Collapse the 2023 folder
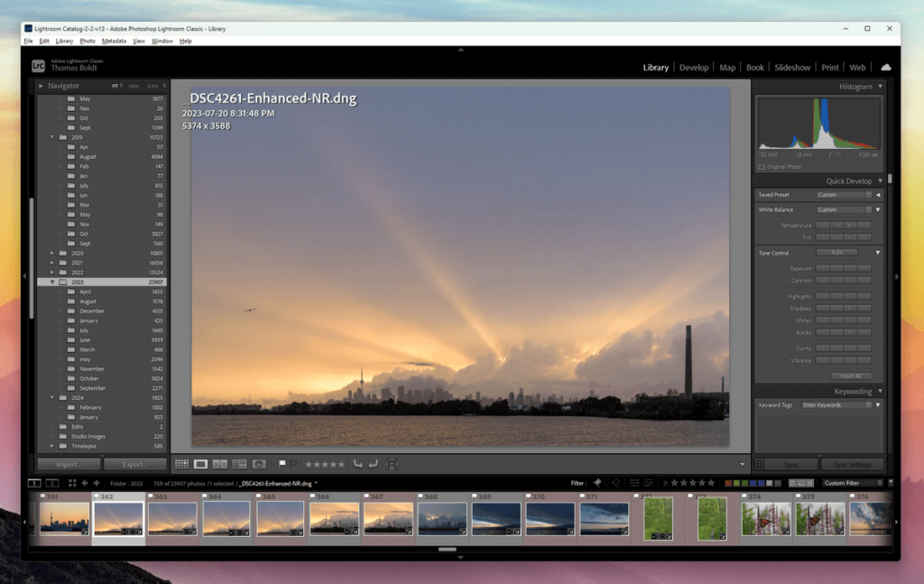924x584 pixels. [x=52, y=282]
